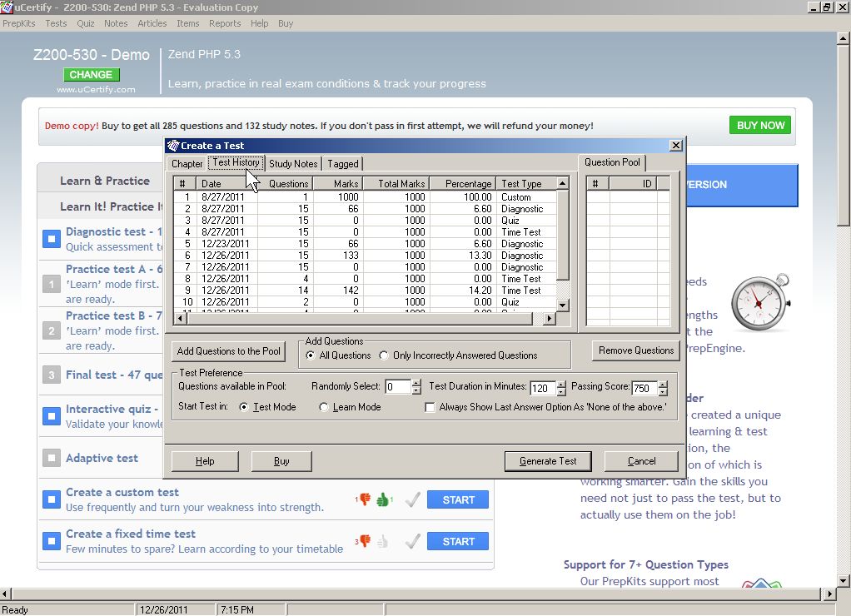Cancel the Create a Test dialog
Viewport: 851px width, 616px height.
click(641, 461)
